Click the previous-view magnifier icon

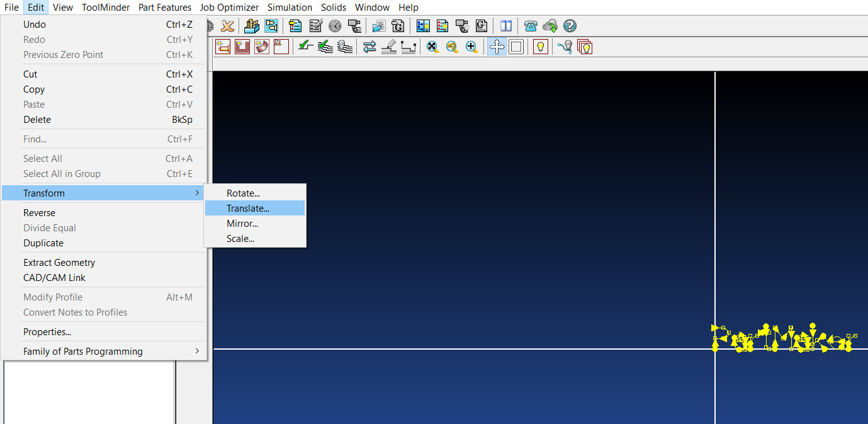[452, 47]
